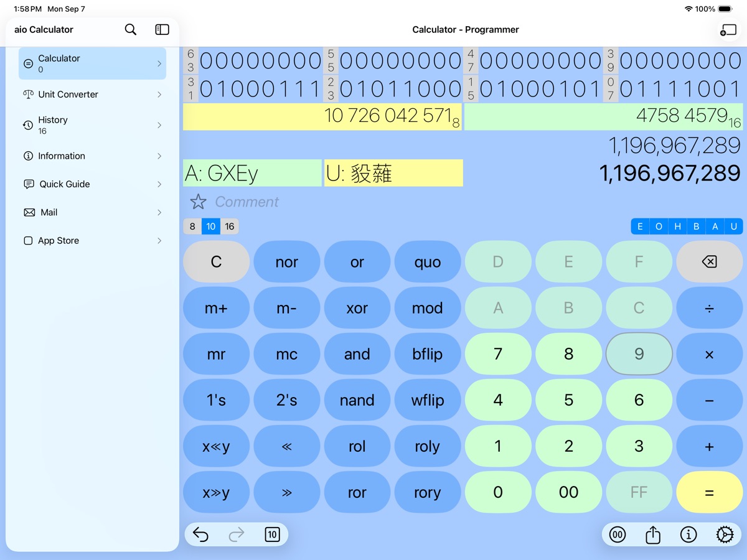Screen dimensions: 747x560
Task: Tap the 00 double-zero key
Action: tap(568, 492)
